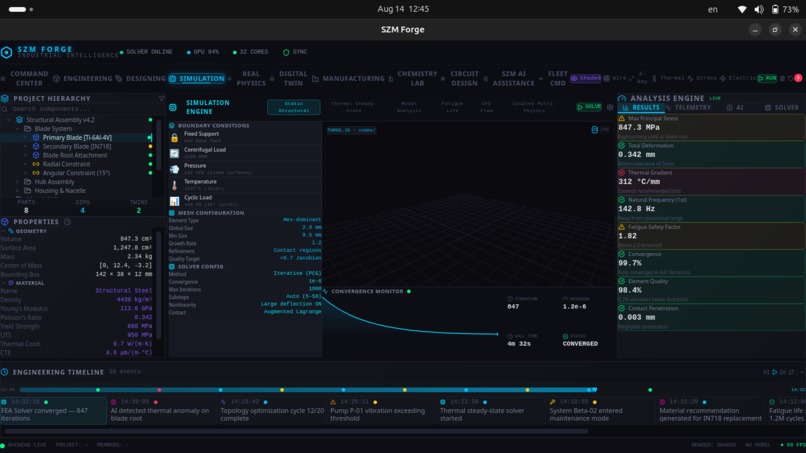806x453 pixels.
Task: Click the Fatigue Safety Factor warning icon
Action: click(x=621, y=227)
